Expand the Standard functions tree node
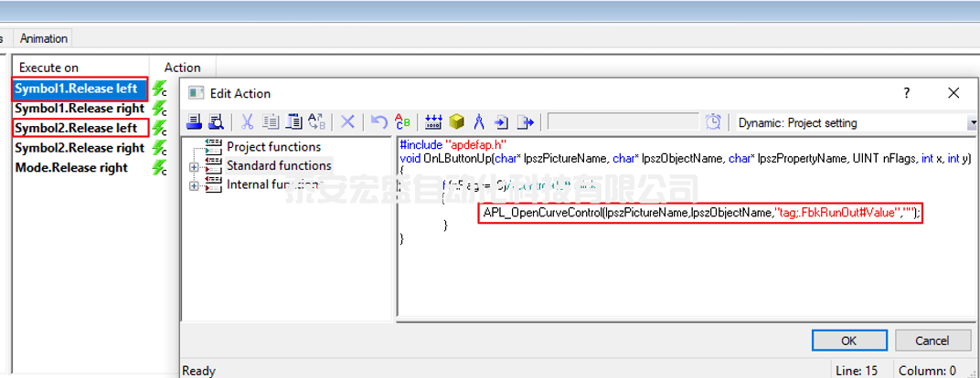 point(194,166)
